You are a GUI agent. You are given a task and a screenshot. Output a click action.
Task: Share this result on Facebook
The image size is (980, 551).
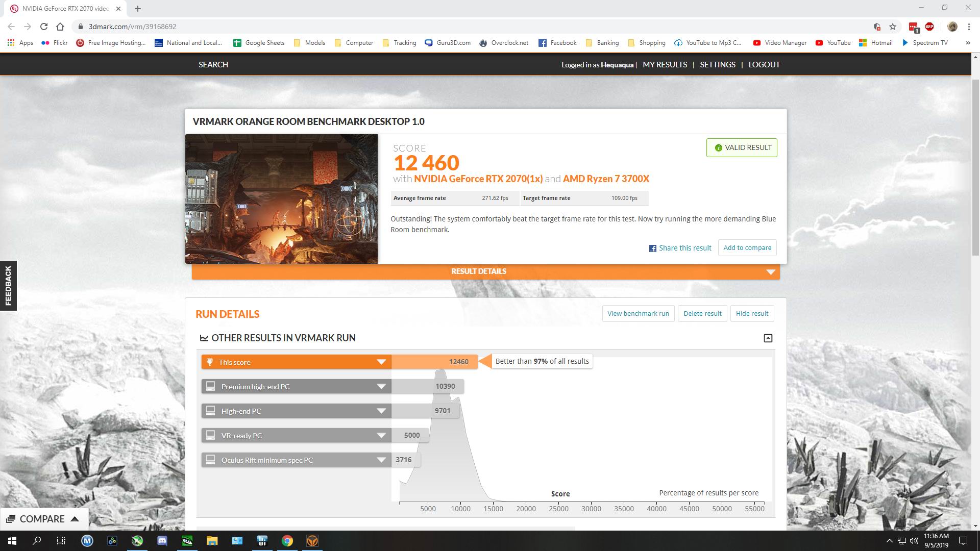[x=680, y=248]
